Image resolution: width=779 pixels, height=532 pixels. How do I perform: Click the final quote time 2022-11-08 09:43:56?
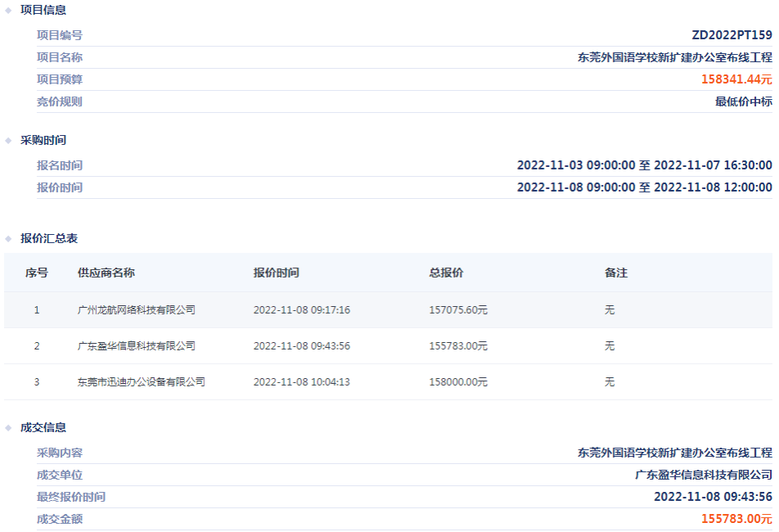[x=713, y=497]
